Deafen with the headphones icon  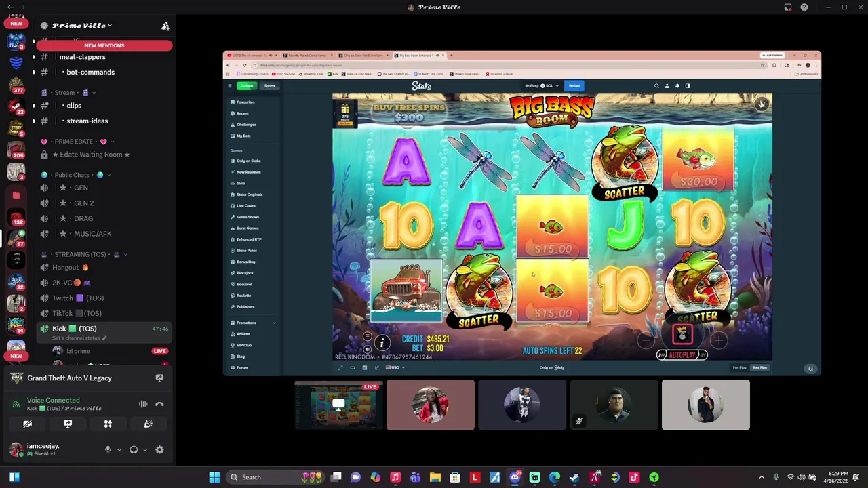click(134, 449)
